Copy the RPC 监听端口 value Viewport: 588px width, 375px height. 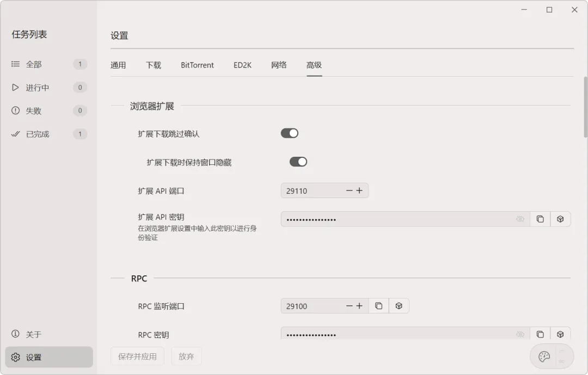pyautogui.click(x=379, y=306)
